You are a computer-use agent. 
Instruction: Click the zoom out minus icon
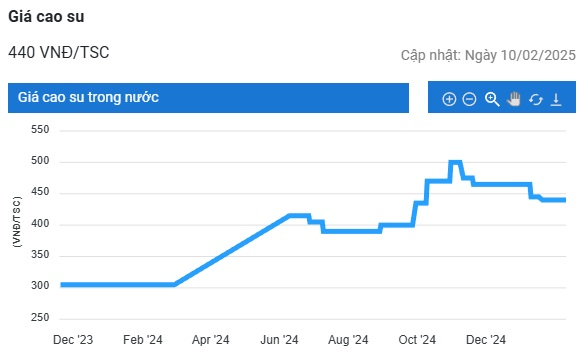[469, 99]
